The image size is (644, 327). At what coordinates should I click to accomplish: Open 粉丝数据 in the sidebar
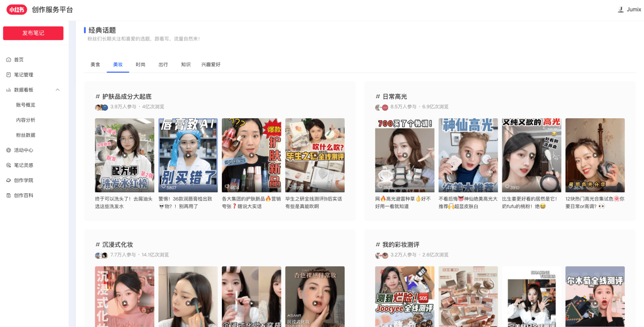click(x=26, y=135)
